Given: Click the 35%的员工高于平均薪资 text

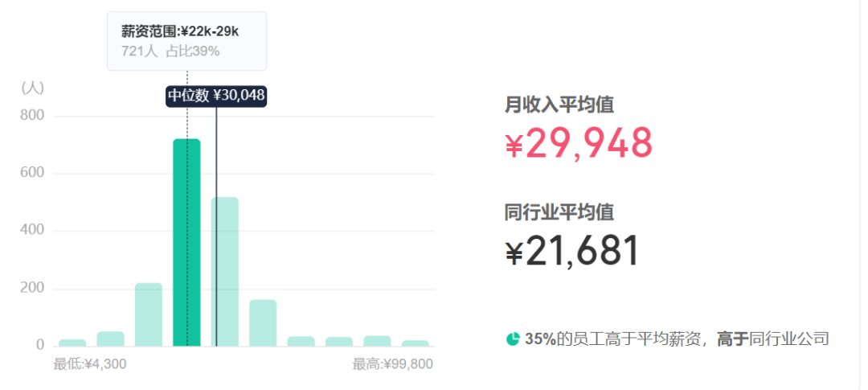Looking at the screenshot, I should (617, 339).
